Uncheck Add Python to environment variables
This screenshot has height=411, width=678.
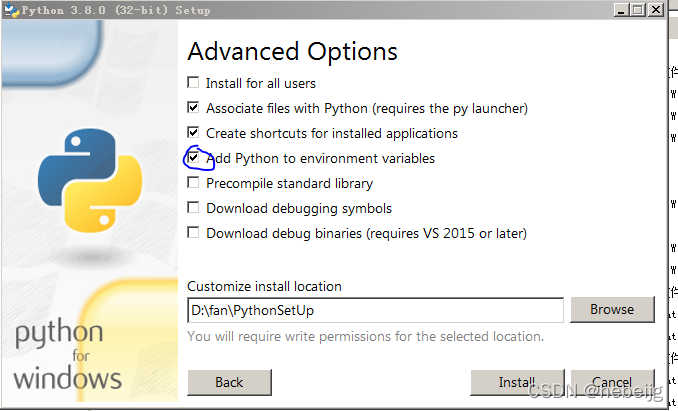193,157
